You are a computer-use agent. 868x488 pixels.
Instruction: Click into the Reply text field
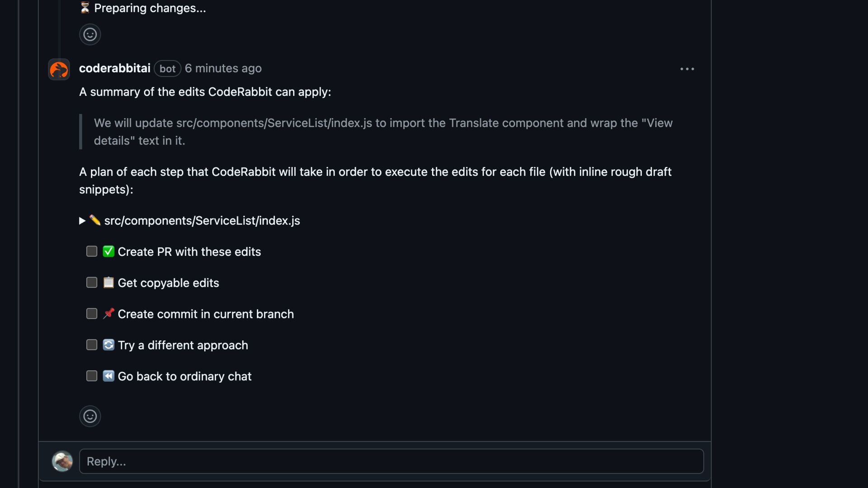coord(391,461)
